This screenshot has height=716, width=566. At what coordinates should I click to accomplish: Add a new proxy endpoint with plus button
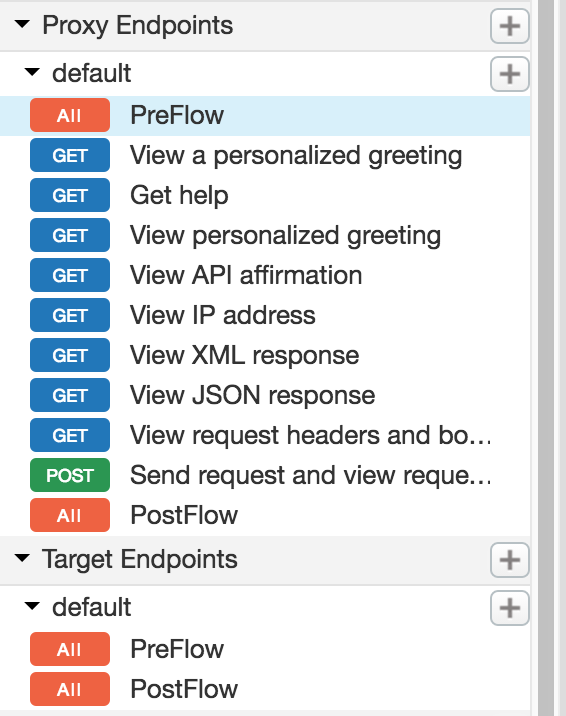tap(509, 26)
